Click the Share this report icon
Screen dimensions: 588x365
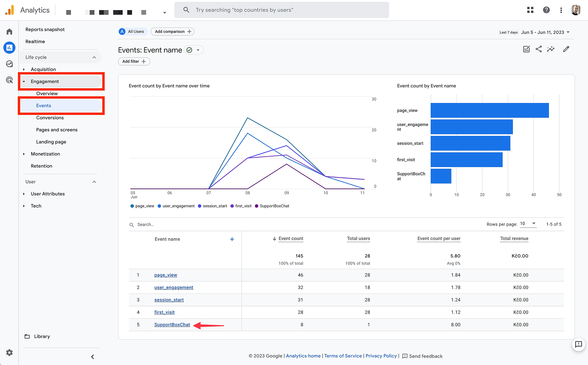(x=539, y=49)
